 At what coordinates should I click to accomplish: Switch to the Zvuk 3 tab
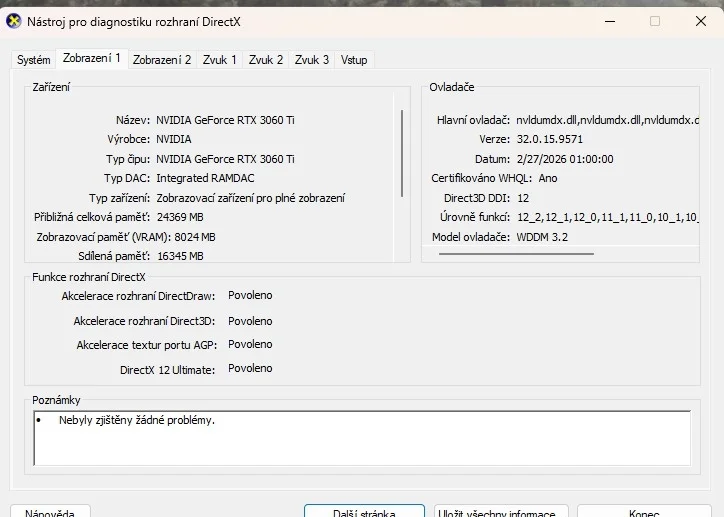[x=312, y=60]
